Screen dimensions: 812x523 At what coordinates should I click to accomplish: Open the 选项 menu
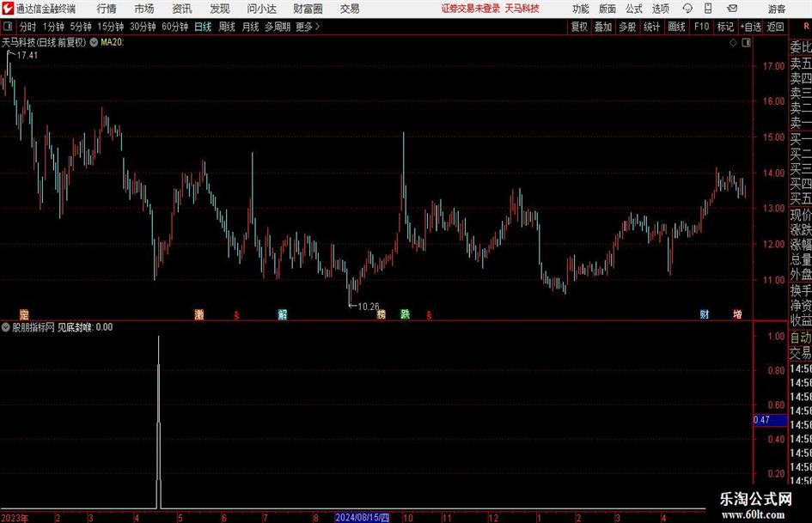(x=660, y=9)
